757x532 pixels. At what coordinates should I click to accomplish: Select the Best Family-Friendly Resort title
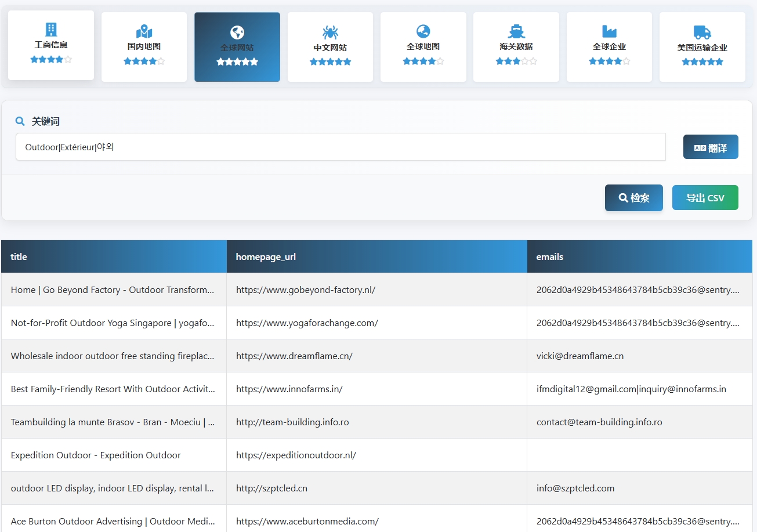pos(114,389)
